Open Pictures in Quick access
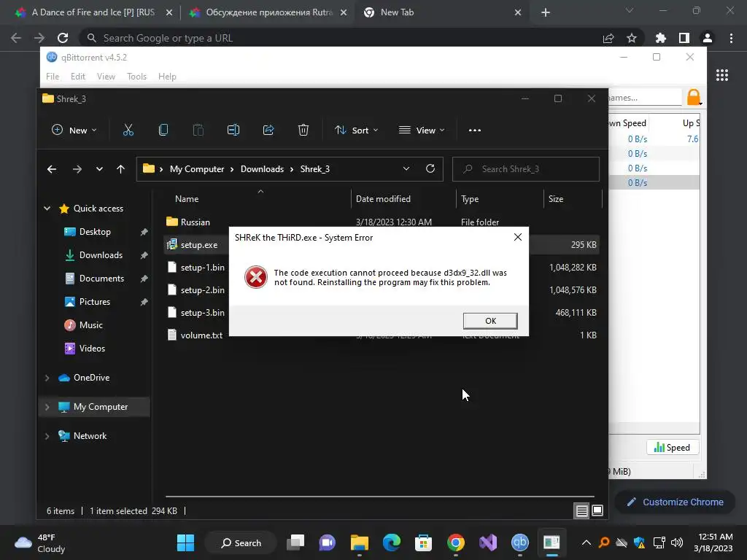747x560 pixels. [x=94, y=302]
